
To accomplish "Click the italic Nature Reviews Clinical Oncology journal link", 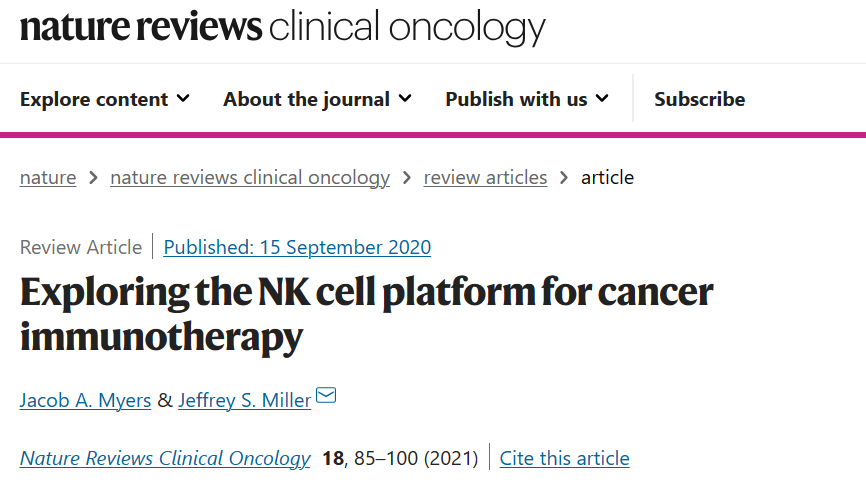I will [x=165, y=459].
